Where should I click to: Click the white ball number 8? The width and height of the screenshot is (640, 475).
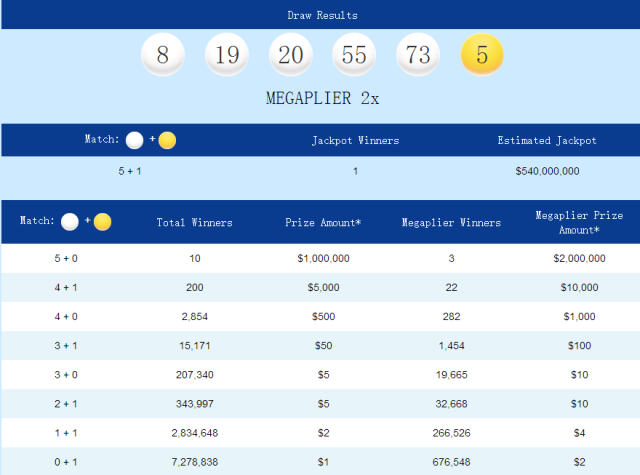[x=163, y=54]
